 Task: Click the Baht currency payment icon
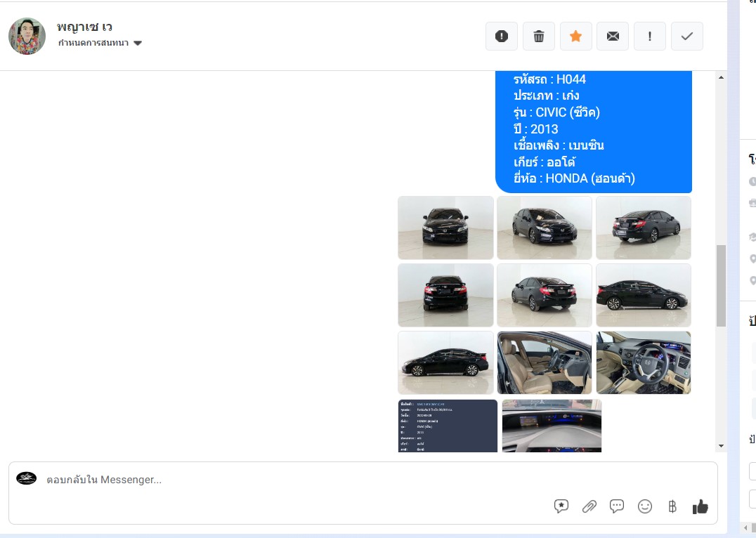click(x=672, y=506)
